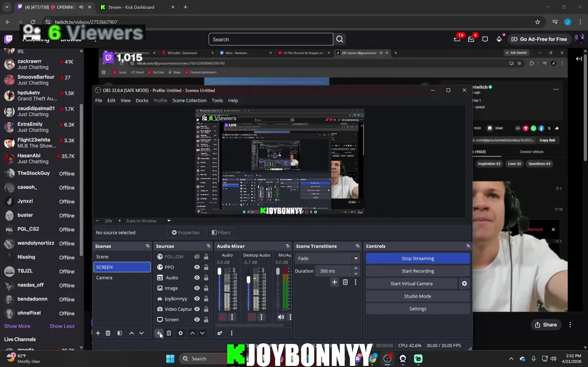Screen dimensions: 588x367
Task: Adjust Desktop Audio volume fader
Action: (x=248, y=279)
